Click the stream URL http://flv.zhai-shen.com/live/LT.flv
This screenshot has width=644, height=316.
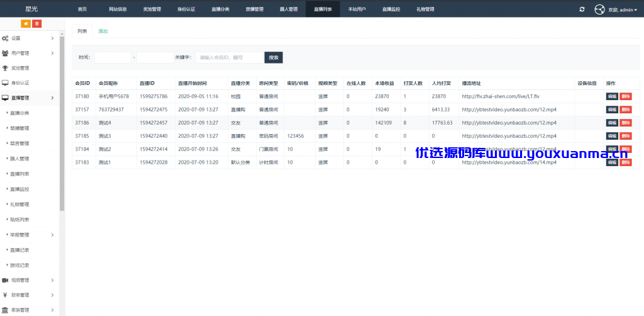click(x=500, y=96)
